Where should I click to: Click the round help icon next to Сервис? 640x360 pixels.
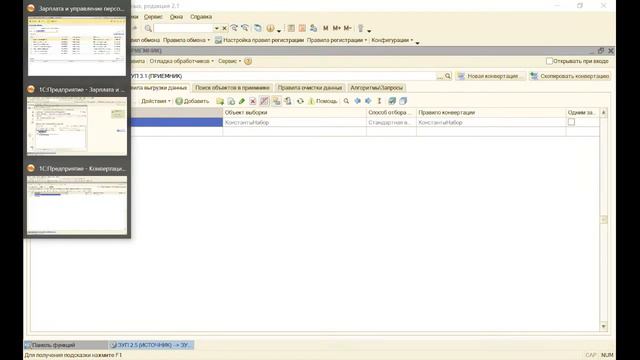248,61
